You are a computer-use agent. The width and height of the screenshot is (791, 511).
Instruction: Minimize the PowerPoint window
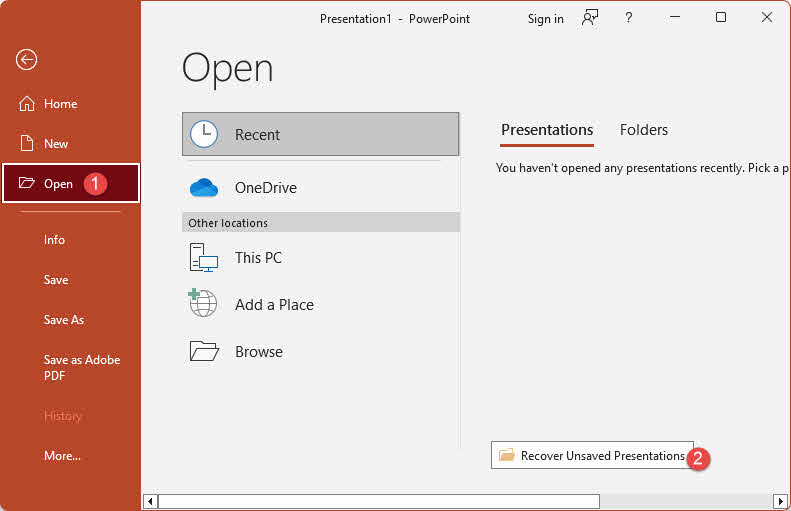(675, 18)
